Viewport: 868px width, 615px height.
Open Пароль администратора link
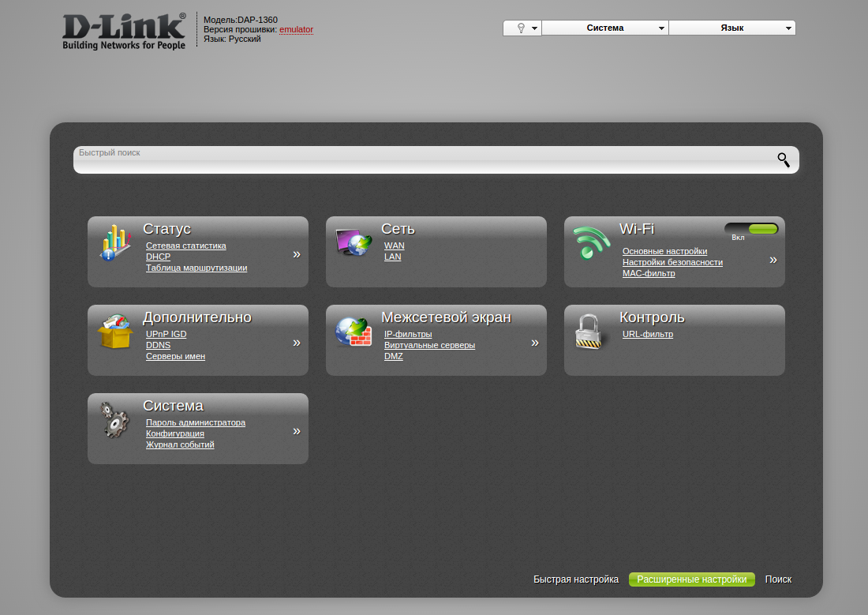[x=196, y=422]
